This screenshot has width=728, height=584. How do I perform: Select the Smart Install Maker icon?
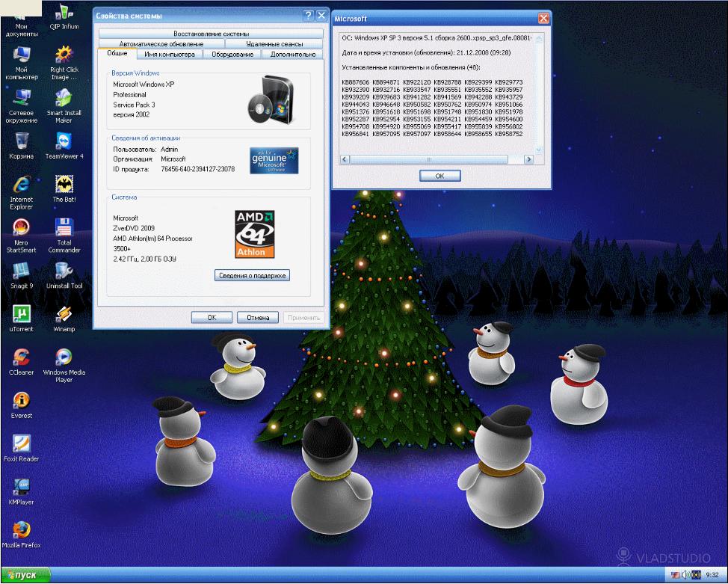point(64,106)
